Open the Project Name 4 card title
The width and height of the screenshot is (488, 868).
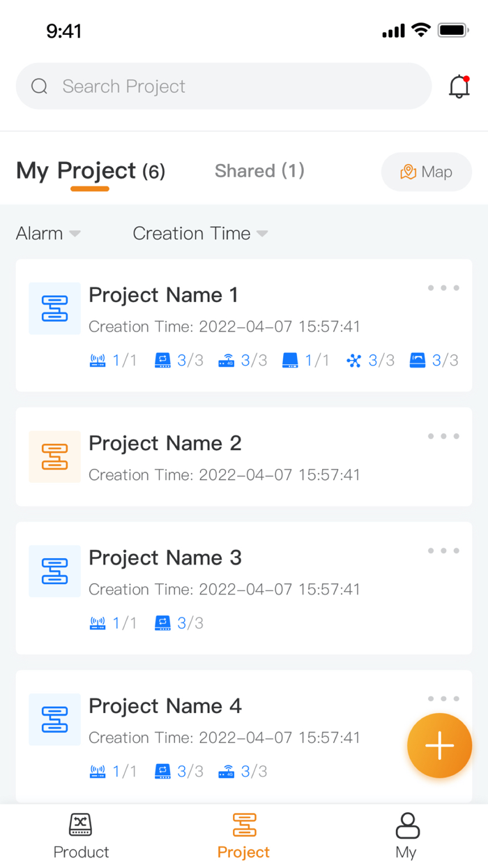[x=165, y=706]
